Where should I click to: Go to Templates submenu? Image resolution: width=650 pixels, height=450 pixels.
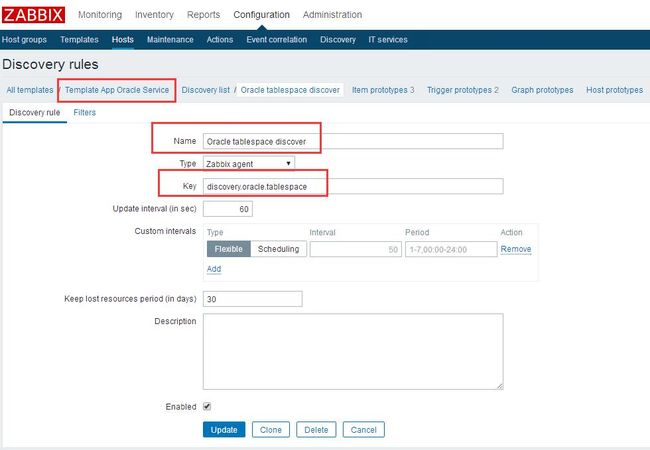79,40
